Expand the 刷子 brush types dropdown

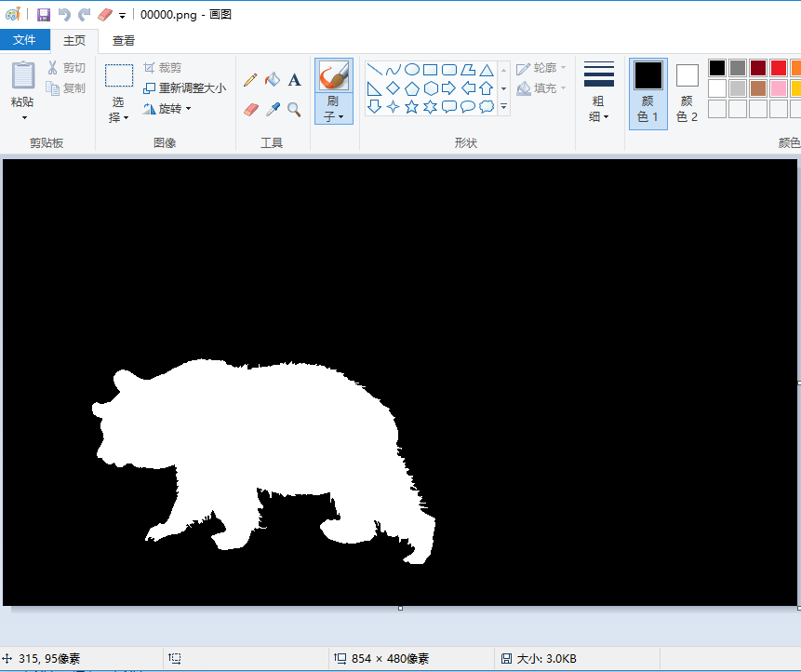(334, 108)
